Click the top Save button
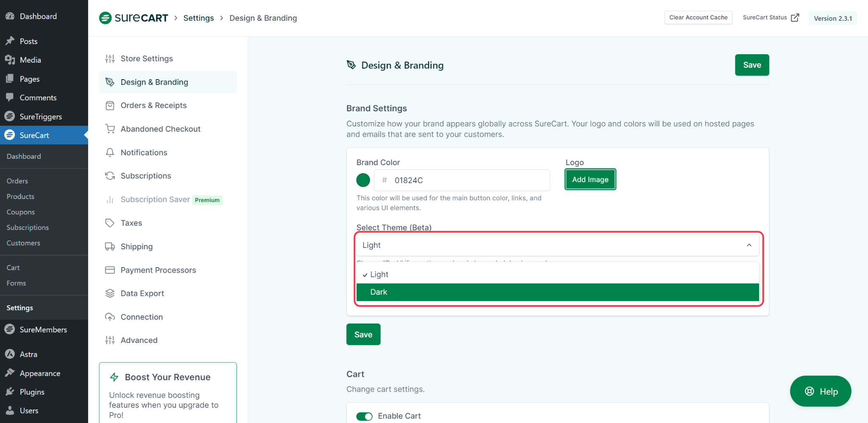Screen dimensions: 868x423 (752, 65)
